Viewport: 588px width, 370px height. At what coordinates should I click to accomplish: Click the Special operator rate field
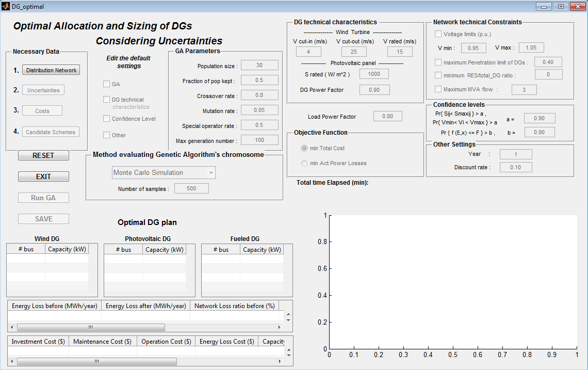259,125
